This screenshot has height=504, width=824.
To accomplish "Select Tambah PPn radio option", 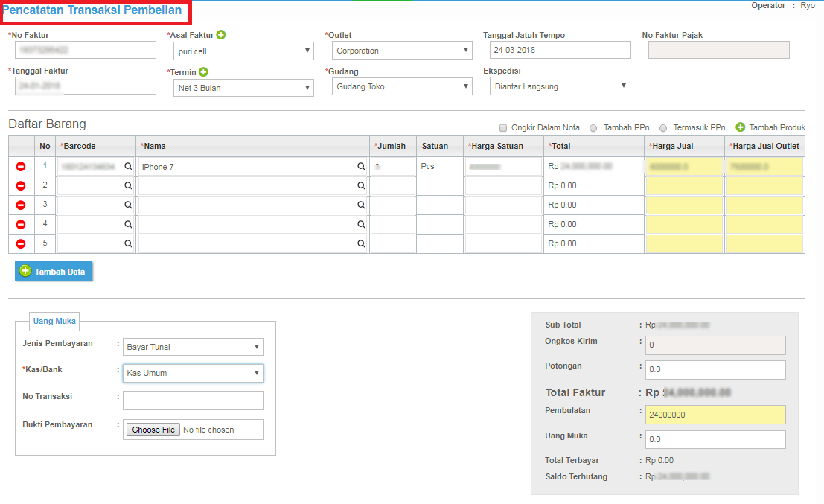I will tap(593, 128).
